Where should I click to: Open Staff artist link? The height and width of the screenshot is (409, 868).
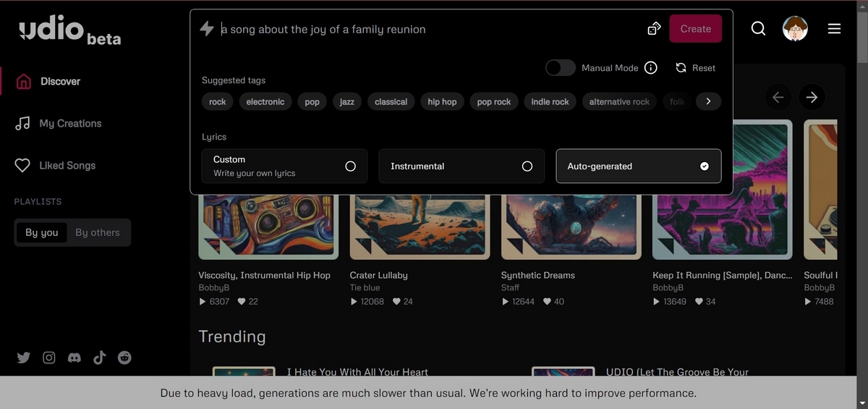(510, 287)
